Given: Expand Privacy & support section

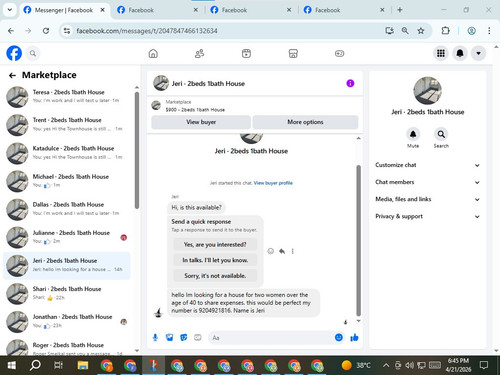Looking at the screenshot, I should pos(428,216).
